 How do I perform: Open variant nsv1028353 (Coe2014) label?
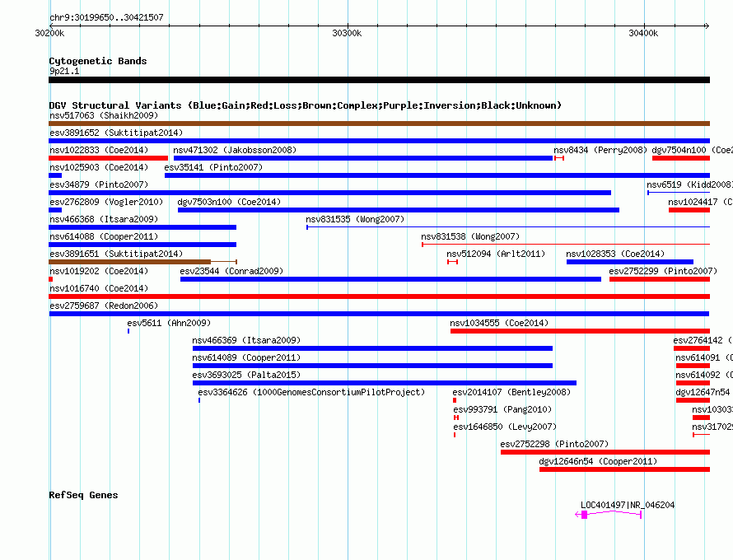click(x=615, y=254)
